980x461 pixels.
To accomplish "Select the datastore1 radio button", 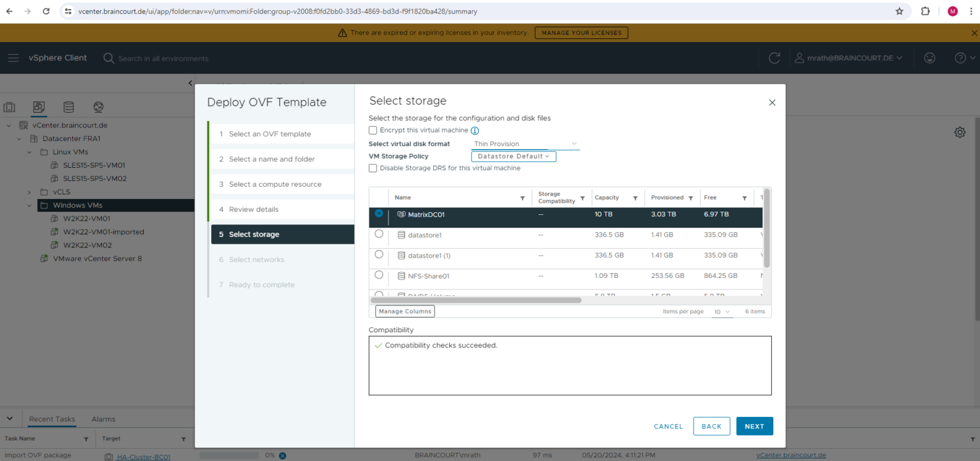I will pos(378,234).
